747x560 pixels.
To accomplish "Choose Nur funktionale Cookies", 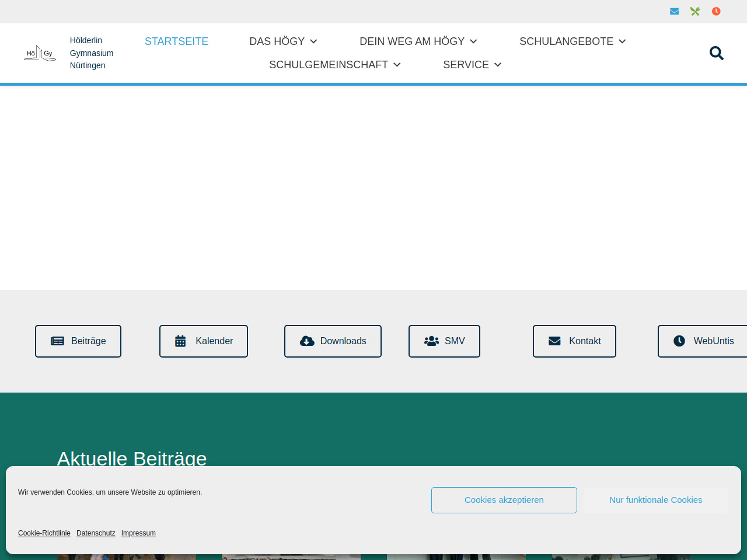I will coord(655,500).
